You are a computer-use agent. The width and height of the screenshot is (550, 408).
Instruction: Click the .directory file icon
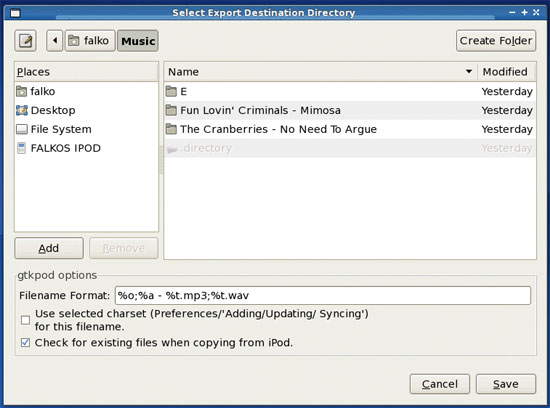point(172,149)
